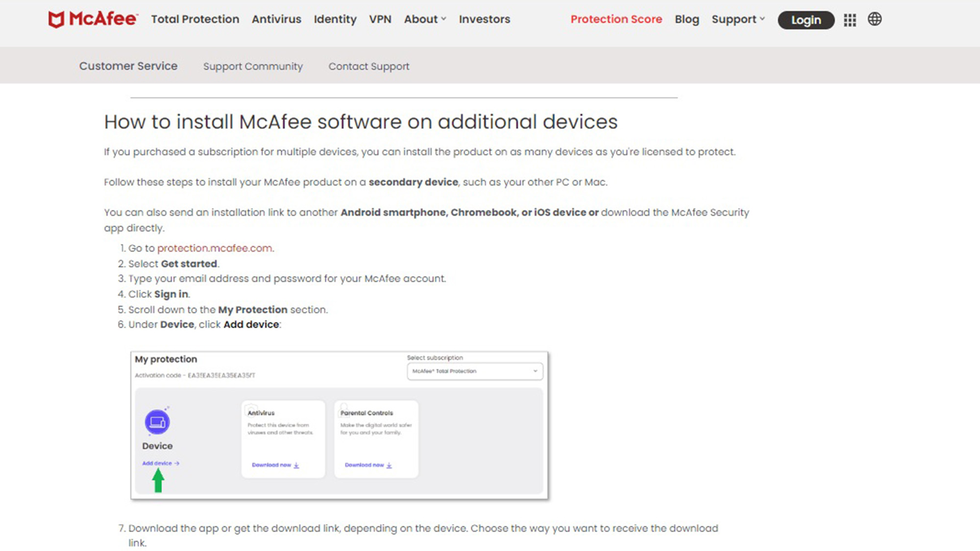Open the apps grid icon
The width and height of the screenshot is (980, 551).
tap(850, 20)
